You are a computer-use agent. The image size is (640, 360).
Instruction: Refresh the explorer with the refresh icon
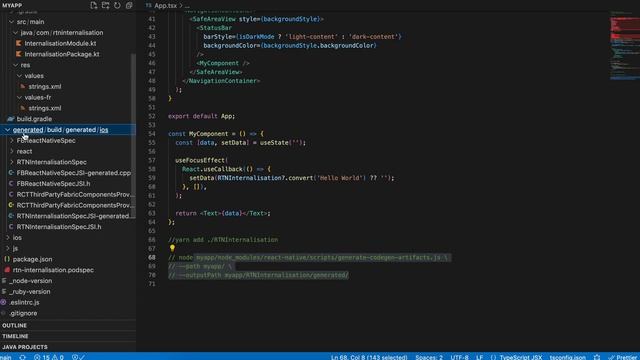coord(117,5)
